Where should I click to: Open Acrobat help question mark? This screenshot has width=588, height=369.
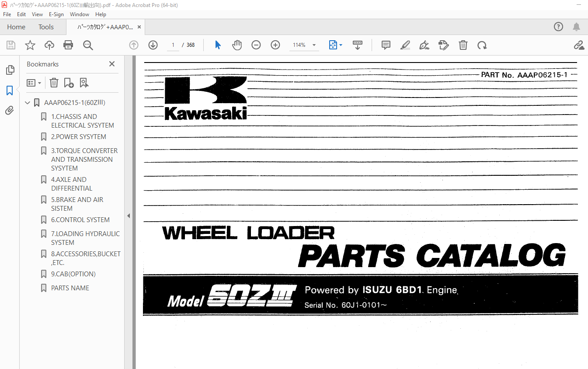pyautogui.click(x=558, y=27)
